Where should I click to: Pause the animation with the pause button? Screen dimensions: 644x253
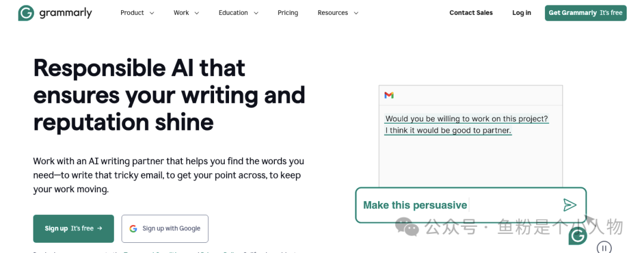603,248
